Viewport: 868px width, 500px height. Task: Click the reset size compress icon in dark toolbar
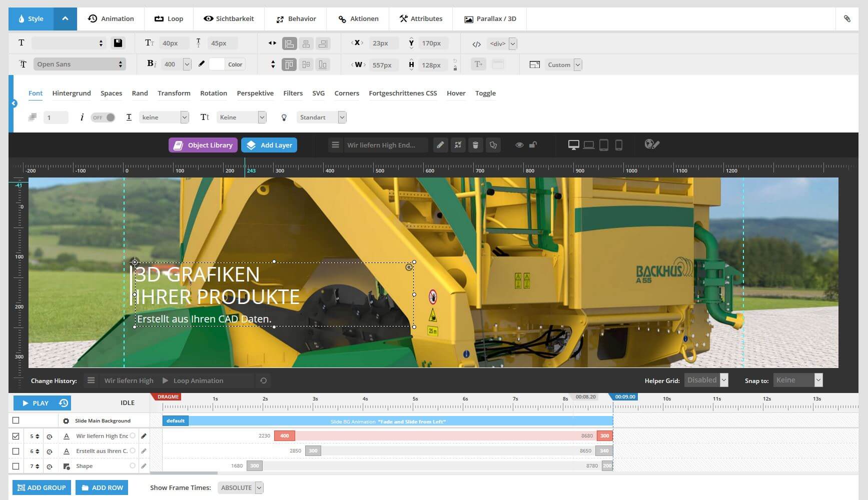458,145
